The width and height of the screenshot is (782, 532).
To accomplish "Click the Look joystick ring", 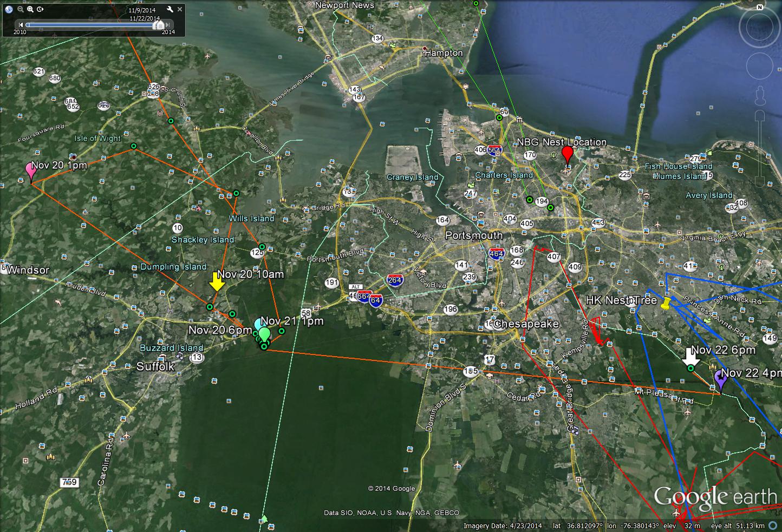I will [759, 28].
